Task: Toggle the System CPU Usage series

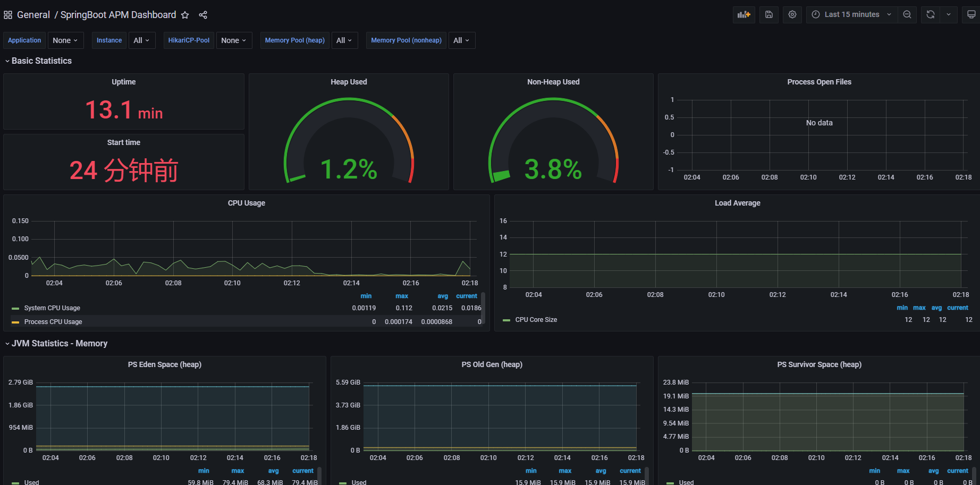Action: click(x=52, y=308)
